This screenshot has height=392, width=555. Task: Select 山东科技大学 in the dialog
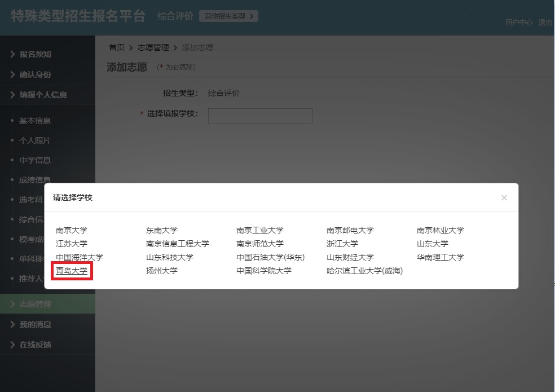(x=170, y=257)
